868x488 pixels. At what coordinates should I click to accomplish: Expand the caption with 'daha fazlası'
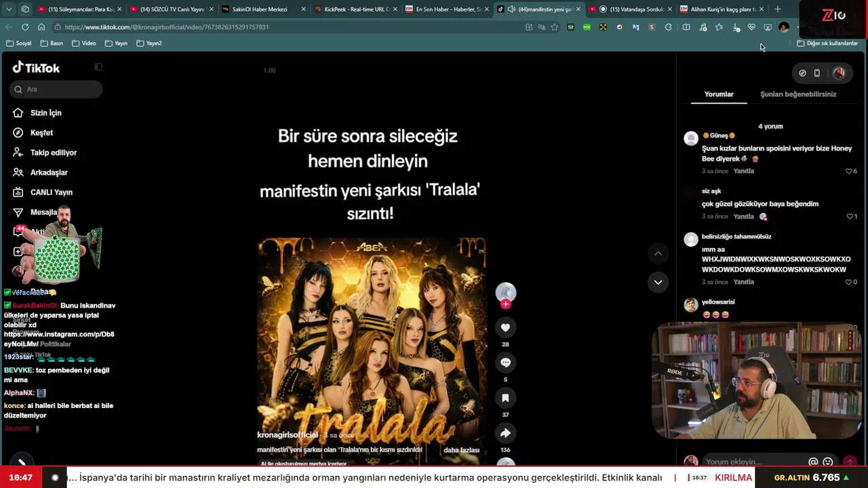(461, 450)
